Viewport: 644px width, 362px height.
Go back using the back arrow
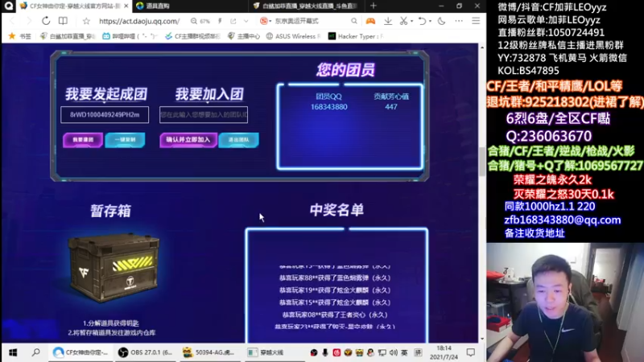[x=12, y=21]
